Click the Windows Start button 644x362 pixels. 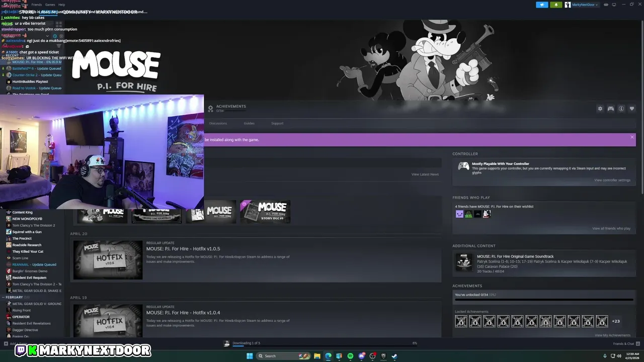250,356
